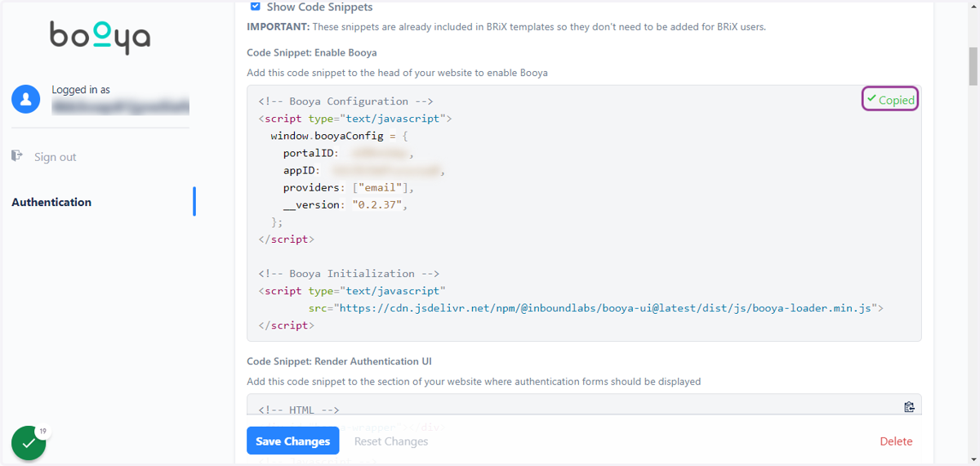Screen dimensions: 980x466
Task: Click the '<!-- Booya Configuration -->' comment
Action: (345, 101)
